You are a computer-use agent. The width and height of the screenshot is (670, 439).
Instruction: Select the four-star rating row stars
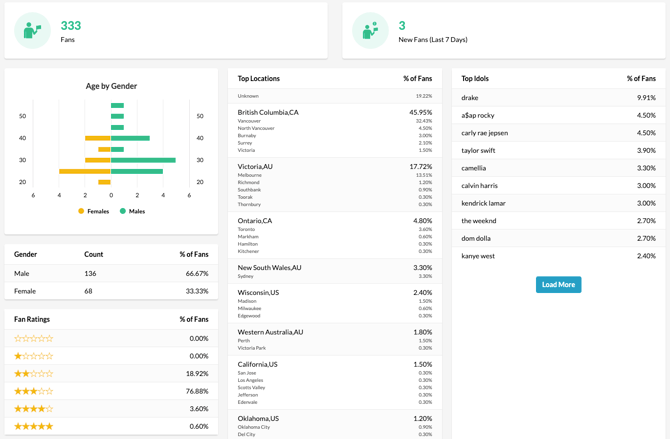(x=33, y=409)
